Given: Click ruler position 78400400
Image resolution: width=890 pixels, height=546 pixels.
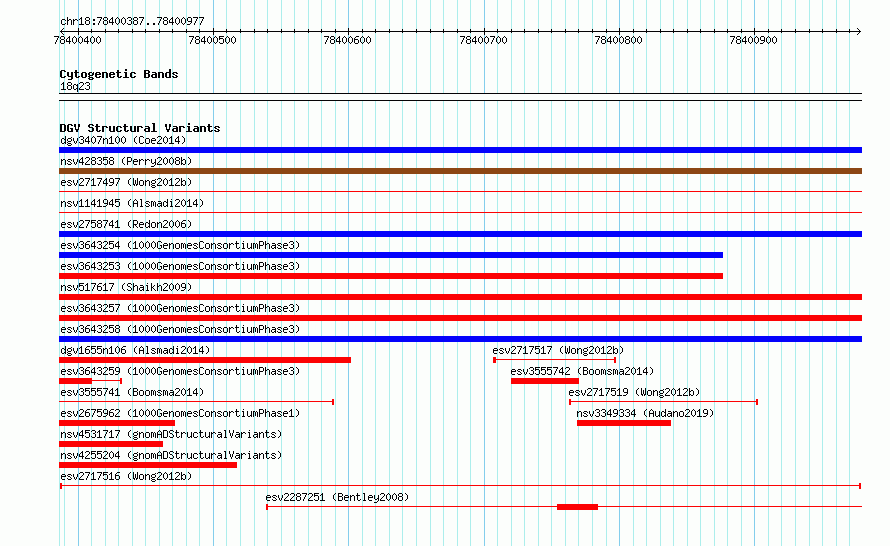Looking at the screenshot, I should 78,40.
